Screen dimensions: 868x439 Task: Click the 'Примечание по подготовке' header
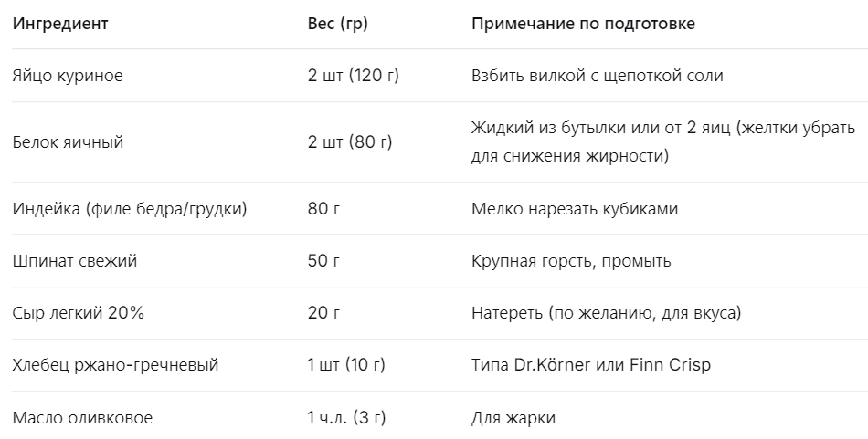583,24
